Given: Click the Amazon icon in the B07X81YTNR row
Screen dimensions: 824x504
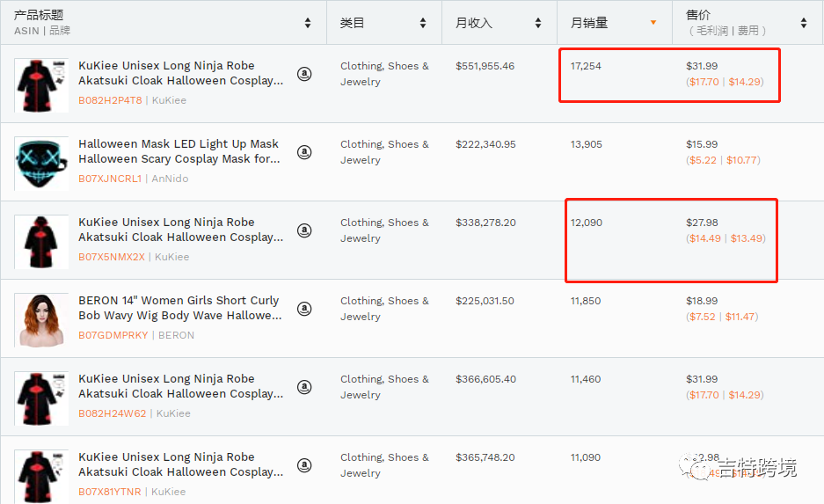Looking at the screenshot, I should [x=304, y=465].
